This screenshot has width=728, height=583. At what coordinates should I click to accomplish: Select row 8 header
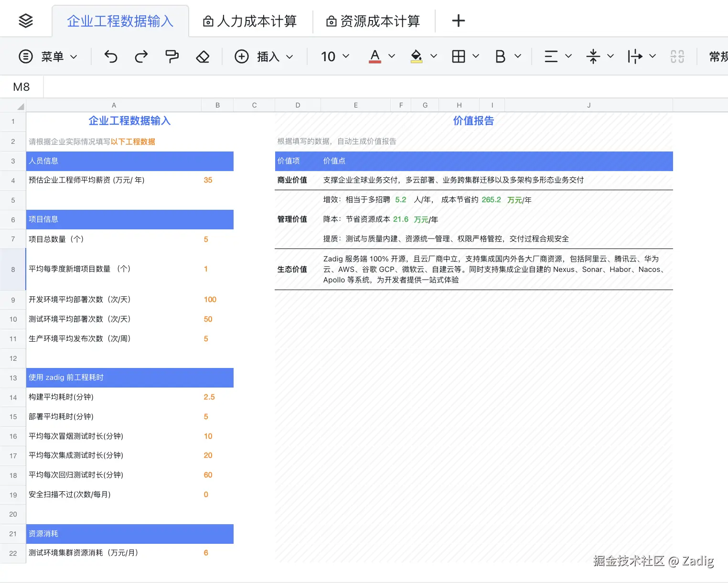(13, 270)
